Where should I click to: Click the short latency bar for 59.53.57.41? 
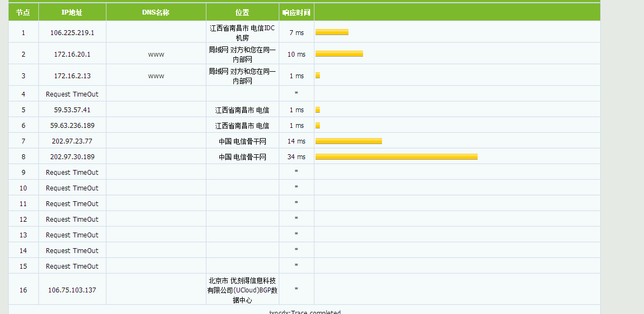coord(318,110)
